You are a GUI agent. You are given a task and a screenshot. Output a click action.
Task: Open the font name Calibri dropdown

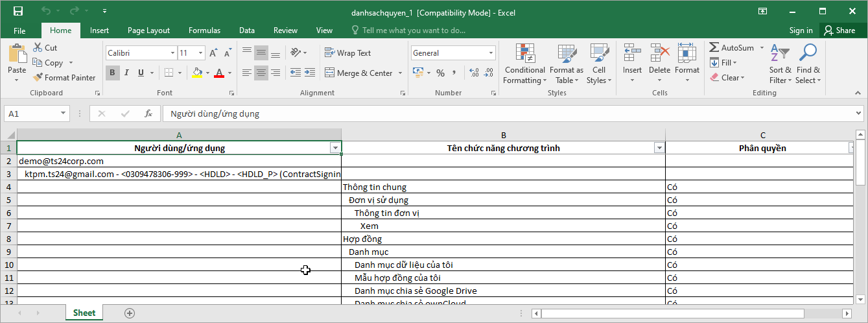click(x=172, y=53)
